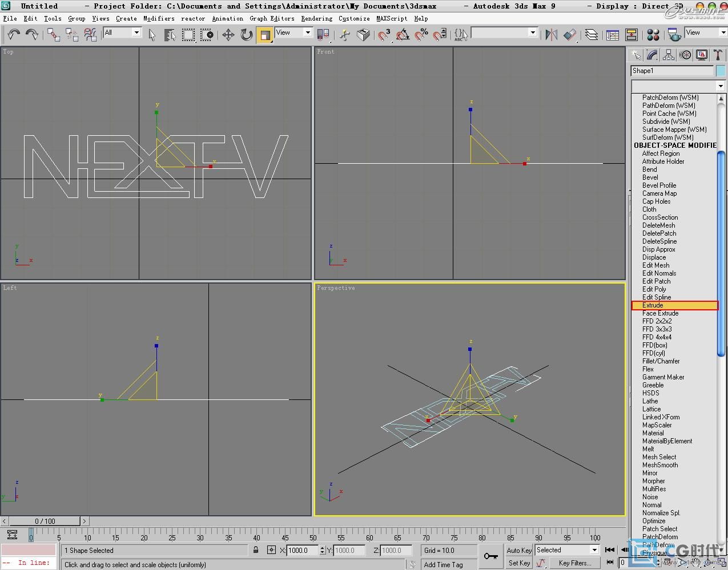This screenshot has width=728, height=570.
Task: Click the Render Scene teapot icon
Action: click(x=674, y=35)
